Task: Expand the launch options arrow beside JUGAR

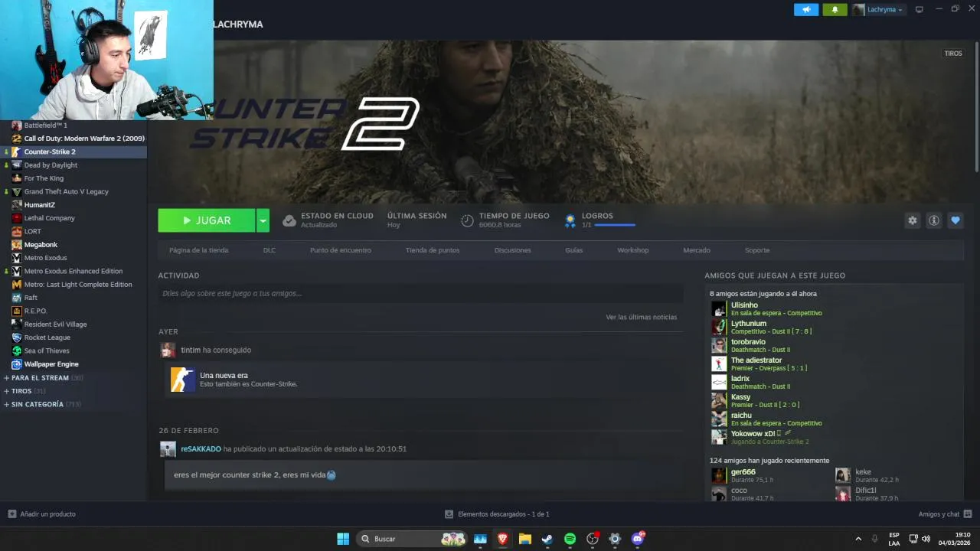Action: pos(263,220)
